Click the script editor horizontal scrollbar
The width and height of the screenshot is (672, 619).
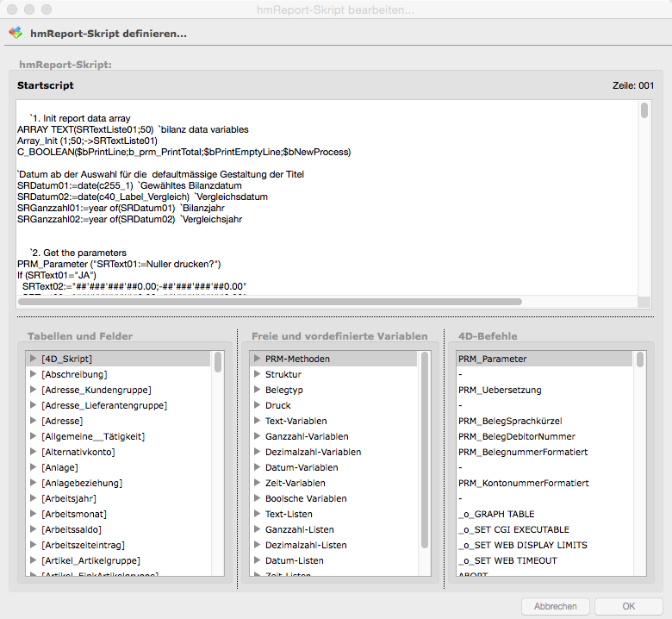(x=258, y=302)
